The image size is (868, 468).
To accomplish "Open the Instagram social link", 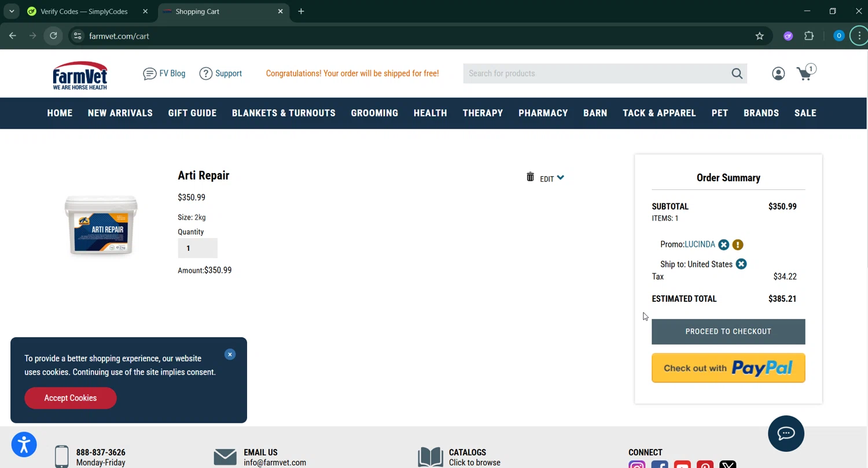I will [637, 465].
